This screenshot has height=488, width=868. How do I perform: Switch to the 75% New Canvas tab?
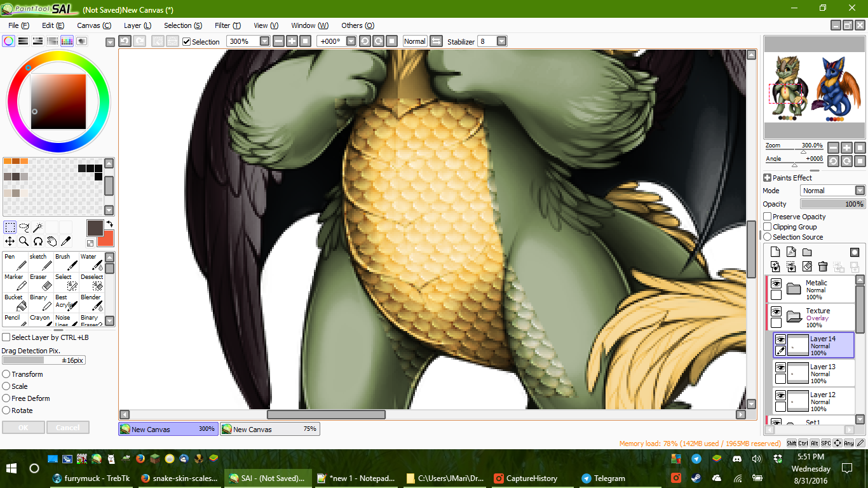coord(269,430)
